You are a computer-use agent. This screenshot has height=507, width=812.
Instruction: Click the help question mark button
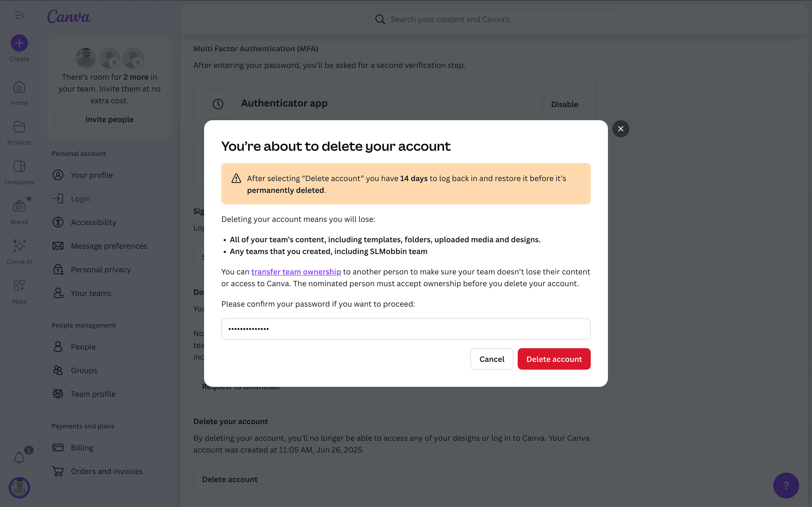pos(786,485)
